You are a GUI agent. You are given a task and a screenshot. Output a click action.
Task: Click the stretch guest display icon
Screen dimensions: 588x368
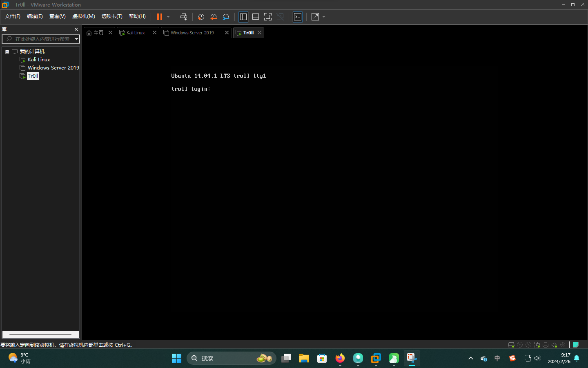pos(315,17)
